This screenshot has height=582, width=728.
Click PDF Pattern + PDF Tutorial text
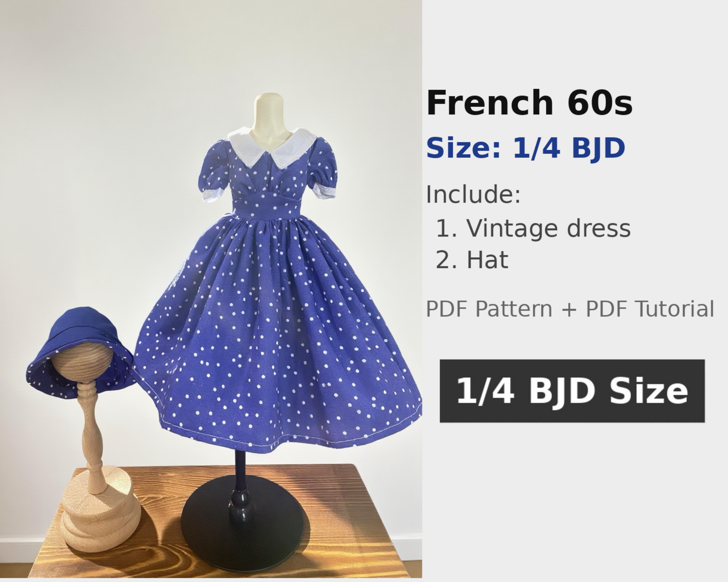(570, 309)
